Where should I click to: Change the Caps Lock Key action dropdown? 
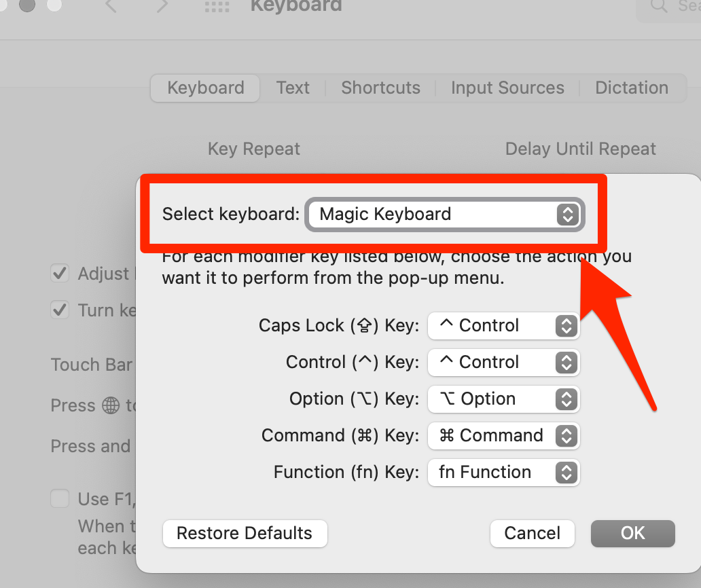tap(503, 325)
